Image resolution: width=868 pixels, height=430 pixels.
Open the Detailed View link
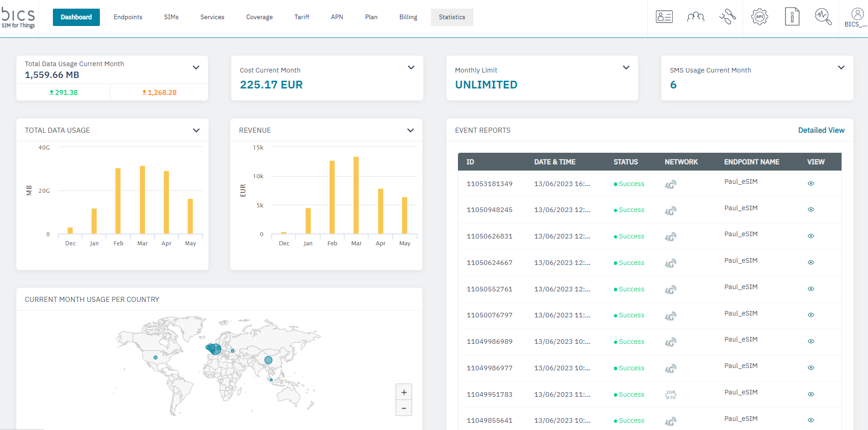coord(821,130)
